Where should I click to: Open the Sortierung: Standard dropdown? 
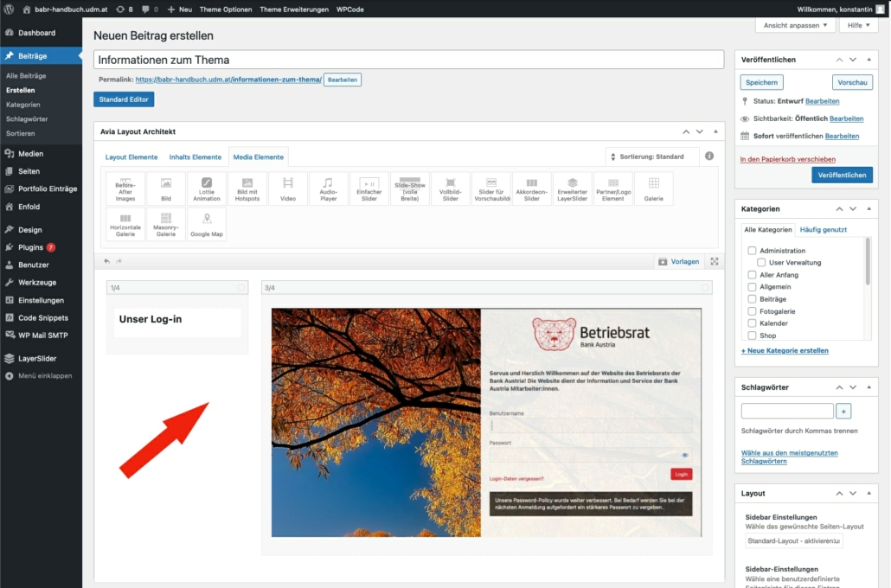click(651, 157)
